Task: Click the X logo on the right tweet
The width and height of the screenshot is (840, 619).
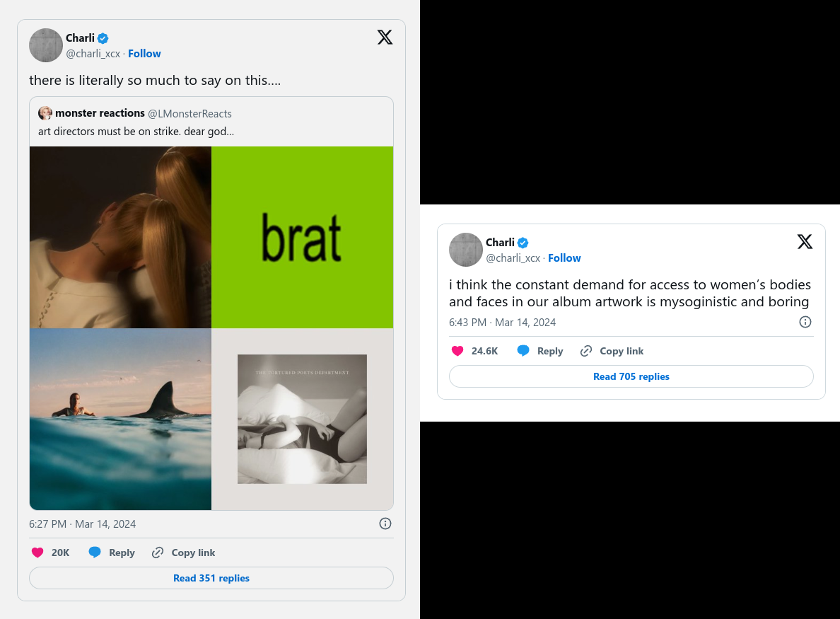Action: click(x=805, y=242)
